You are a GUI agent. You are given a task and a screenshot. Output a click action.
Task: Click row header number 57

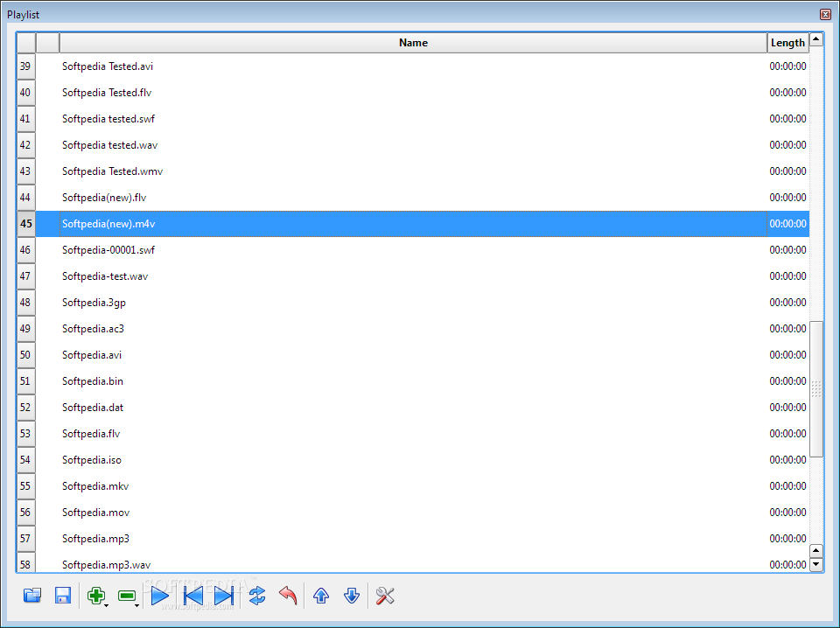pos(25,539)
